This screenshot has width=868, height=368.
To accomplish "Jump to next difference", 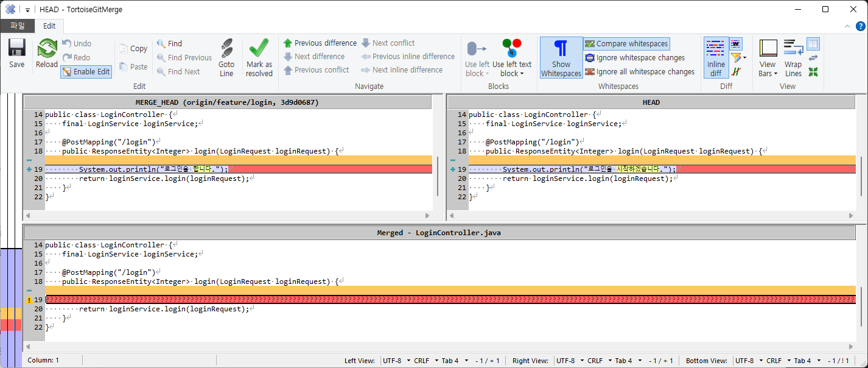I will tap(313, 57).
